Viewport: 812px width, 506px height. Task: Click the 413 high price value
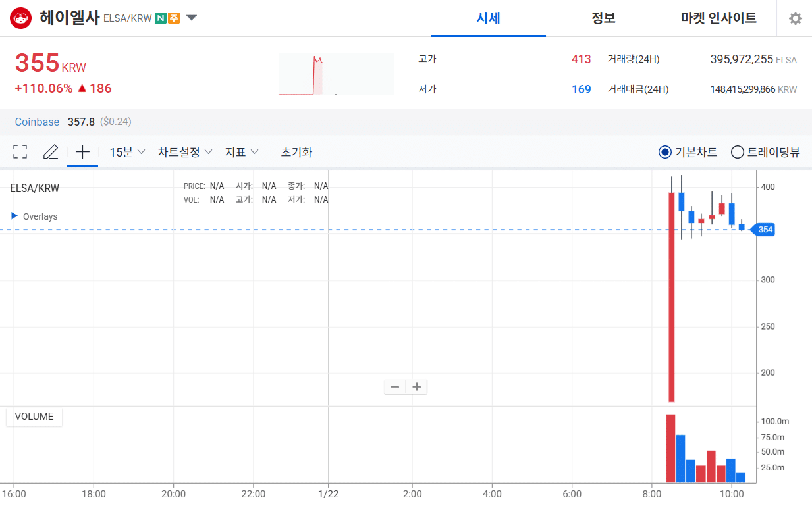581,59
